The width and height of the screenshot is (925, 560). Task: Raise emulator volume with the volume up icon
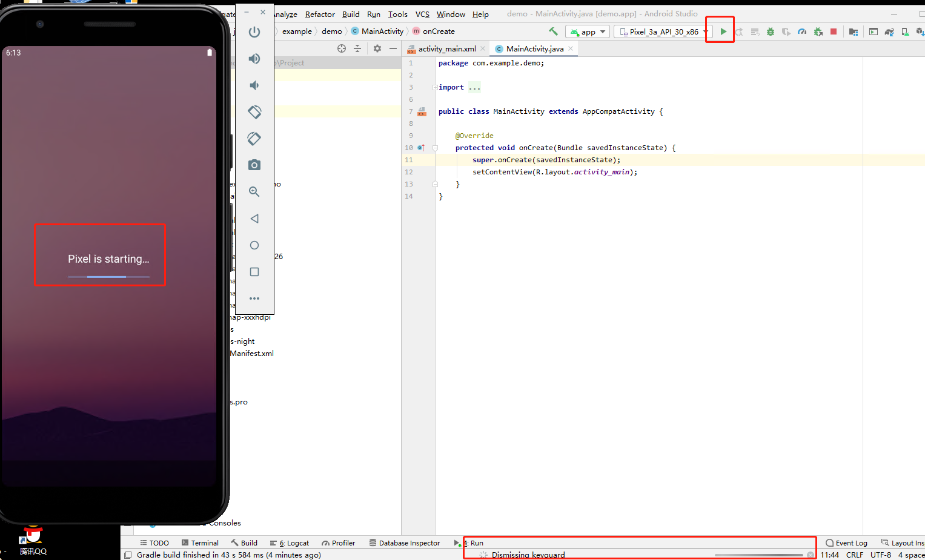pyautogui.click(x=254, y=59)
